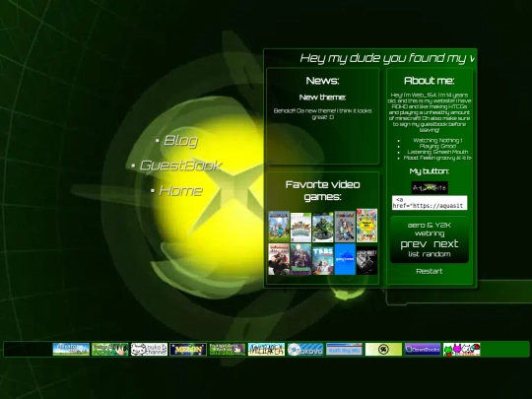The width and height of the screenshot is (532, 399).
Task: Click the Nintendo Switch game cover
Action: 366,226
